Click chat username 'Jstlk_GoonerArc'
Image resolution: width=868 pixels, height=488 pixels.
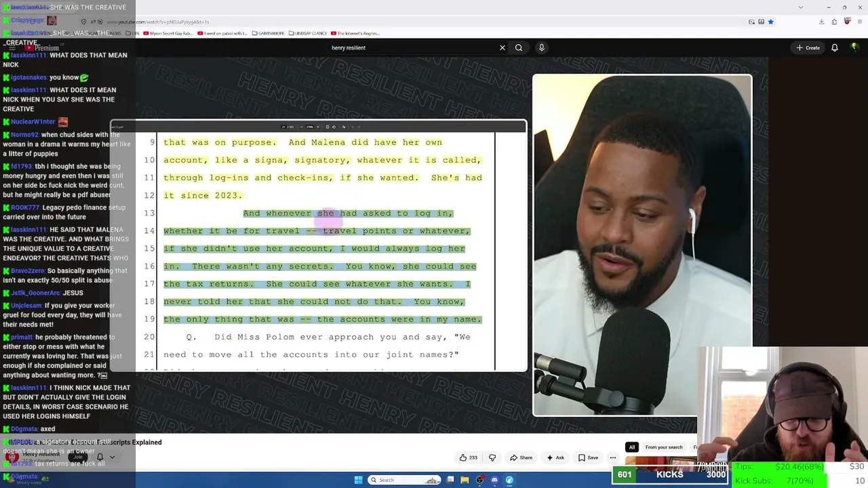click(x=36, y=293)
